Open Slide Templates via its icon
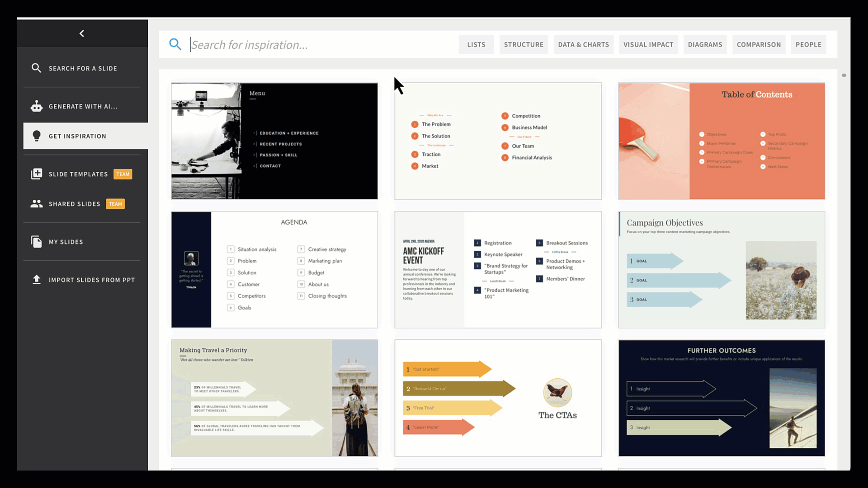Image resolution: width=868 pixels, height=488 pixels. tap(37, 174)
